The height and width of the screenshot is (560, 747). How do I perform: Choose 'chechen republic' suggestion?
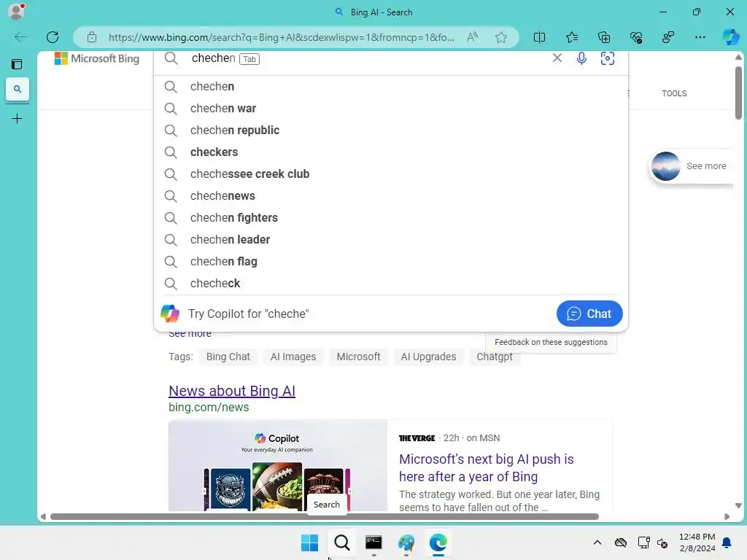[391, 130]
